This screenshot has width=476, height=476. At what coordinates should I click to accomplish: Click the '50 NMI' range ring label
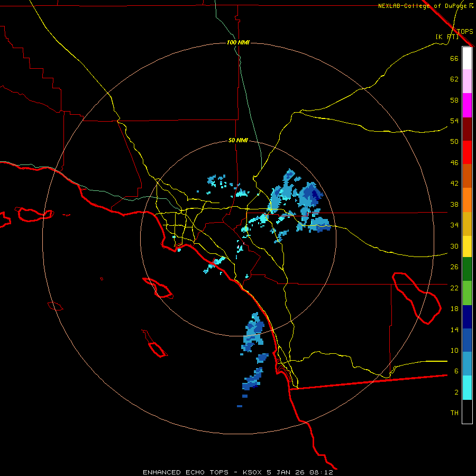click(x=238, y=140)
